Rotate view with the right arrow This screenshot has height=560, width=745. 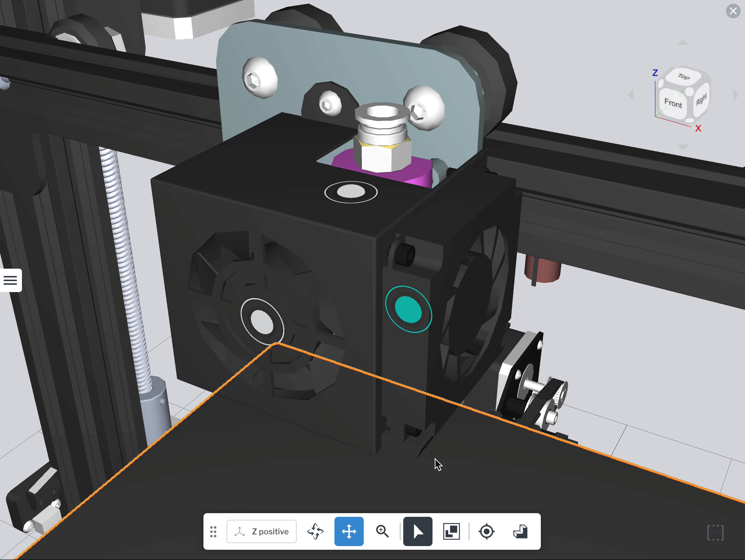(736, 95)
